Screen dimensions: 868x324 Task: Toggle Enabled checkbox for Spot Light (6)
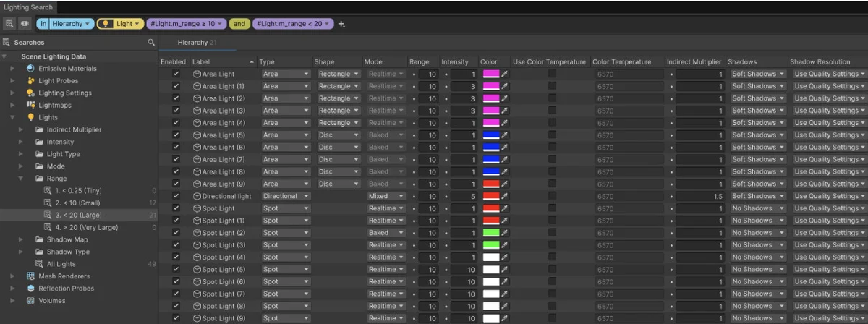[x=175, y=282]
